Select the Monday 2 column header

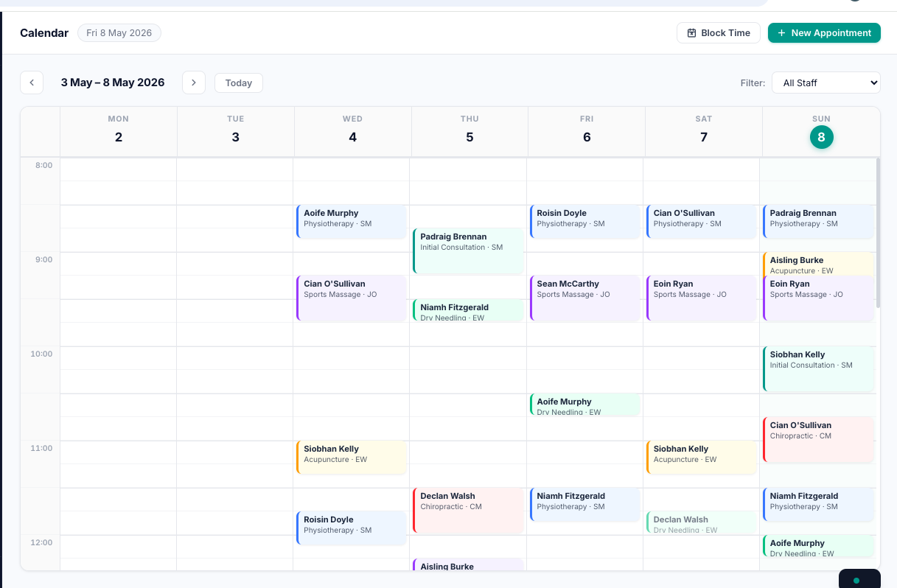(119, 131)
